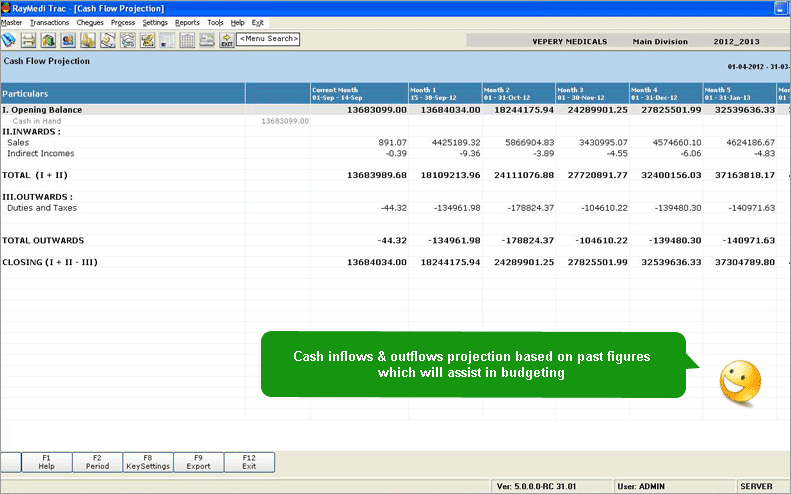Click the F9 Export button

click(x=199, y=462)
